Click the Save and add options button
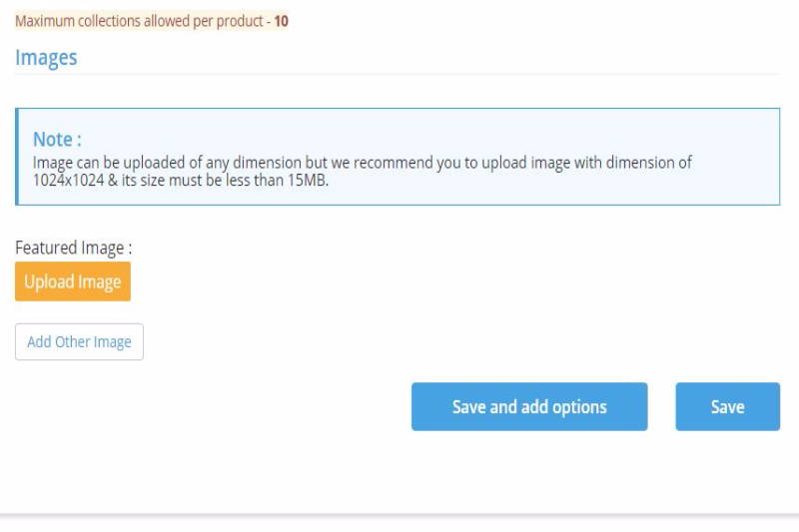Image resolution: width=799 pixels, height=532 pixels. [x=529, y=407]
